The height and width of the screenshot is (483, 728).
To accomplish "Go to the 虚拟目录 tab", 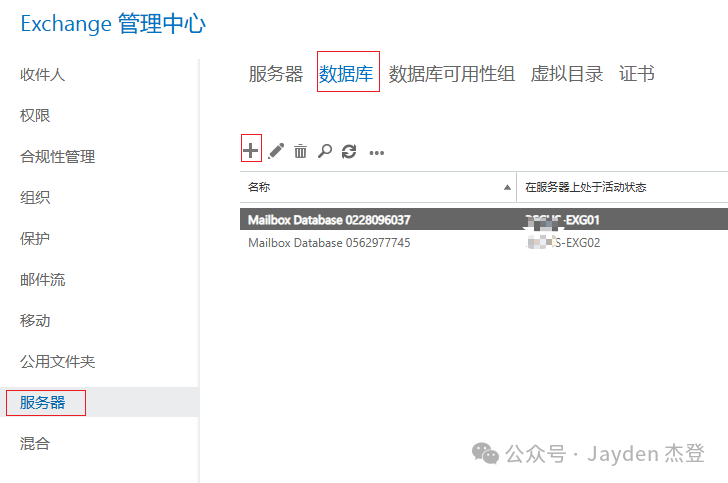I will (x=567, y=74).
